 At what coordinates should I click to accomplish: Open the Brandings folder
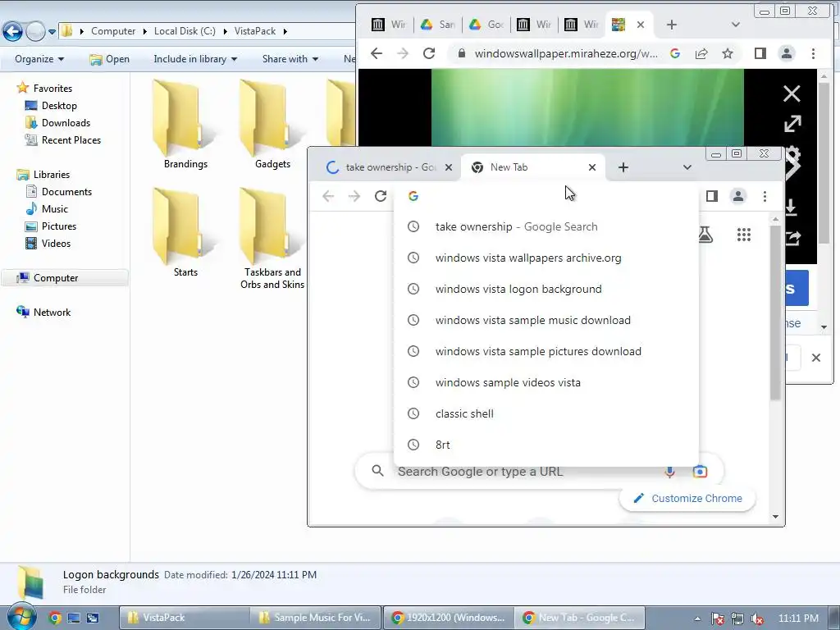coord(185,125)
